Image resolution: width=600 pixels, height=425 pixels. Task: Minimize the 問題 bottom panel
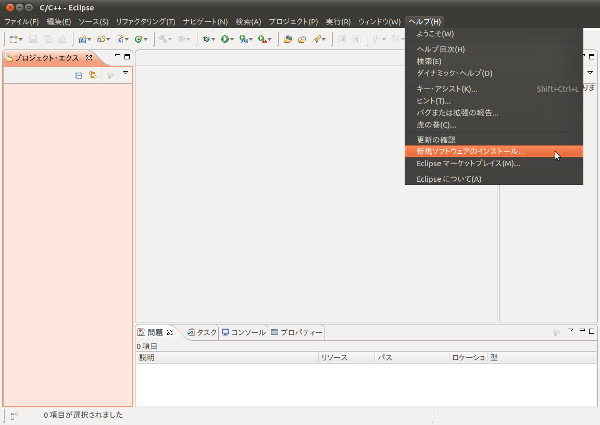click(582, 331)
